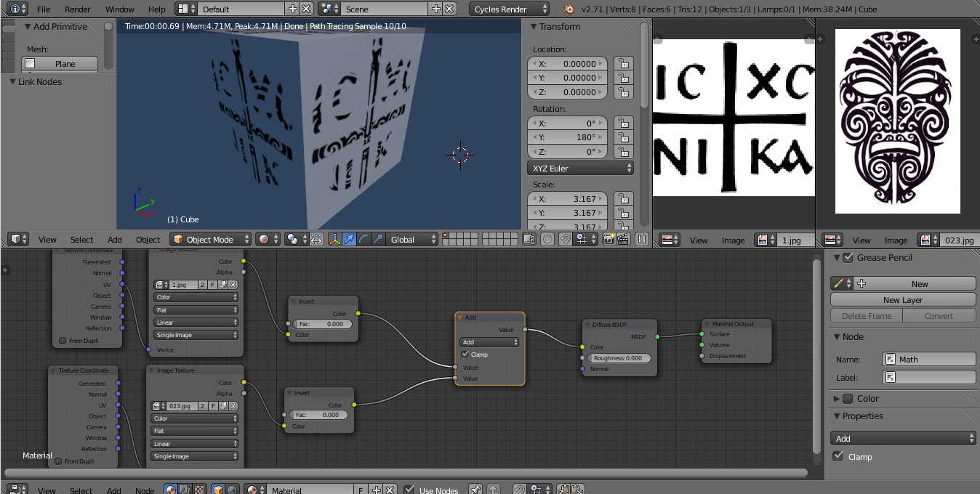This screenshot has height=494, width=980.
Task: Toggle the 3D manipulator axis icon
Action: coord(334,239)
